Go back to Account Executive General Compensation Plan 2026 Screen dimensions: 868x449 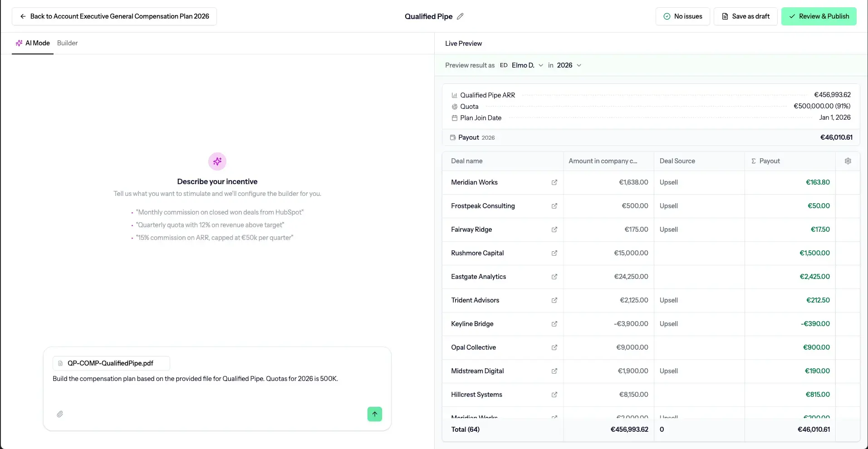pyautogui.click(x=114, y=16)
